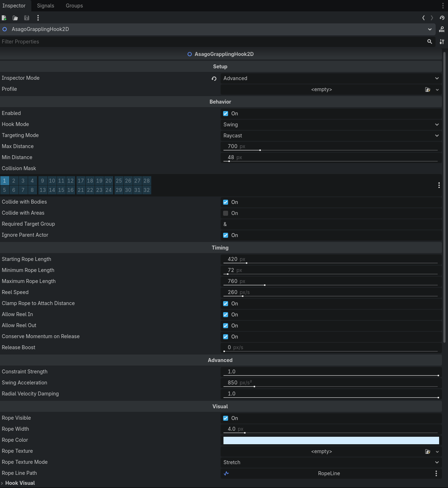448x488 pixels.
Task: Quick load a Profile resource
Action: pyautogui.click(x=428, y=90)
